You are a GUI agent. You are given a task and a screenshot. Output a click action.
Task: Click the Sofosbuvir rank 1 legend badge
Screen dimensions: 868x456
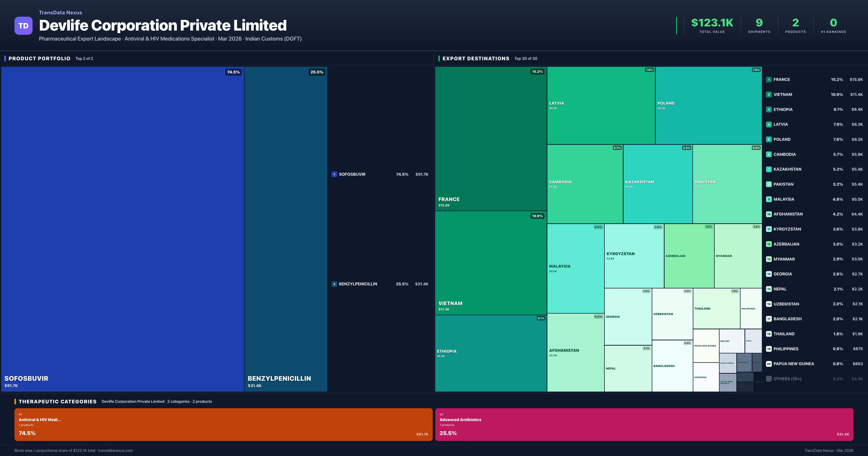(x=334, y=174)
